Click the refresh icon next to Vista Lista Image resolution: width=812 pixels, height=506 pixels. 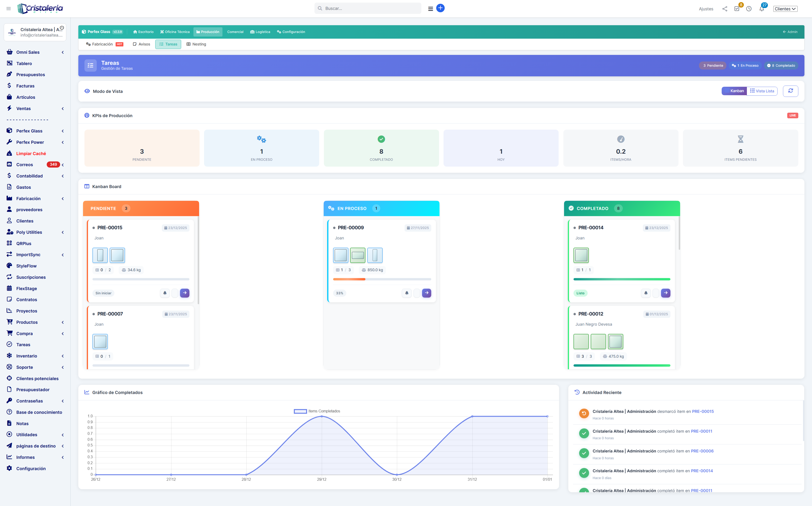pyautogui.click(x=791, y=91)
